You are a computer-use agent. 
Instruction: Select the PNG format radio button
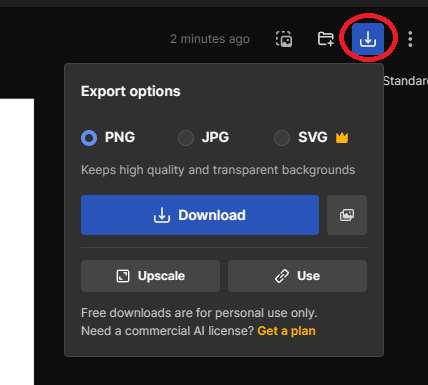click(89, 138)
